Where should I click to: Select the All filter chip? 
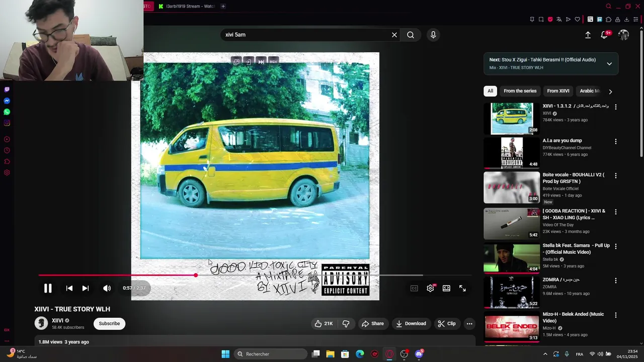click(x=490, y=91)
